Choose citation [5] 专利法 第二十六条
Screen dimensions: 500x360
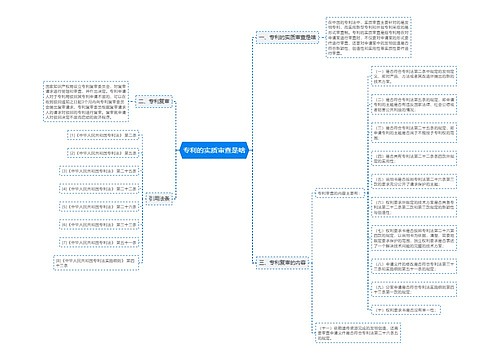coord(99,207)
